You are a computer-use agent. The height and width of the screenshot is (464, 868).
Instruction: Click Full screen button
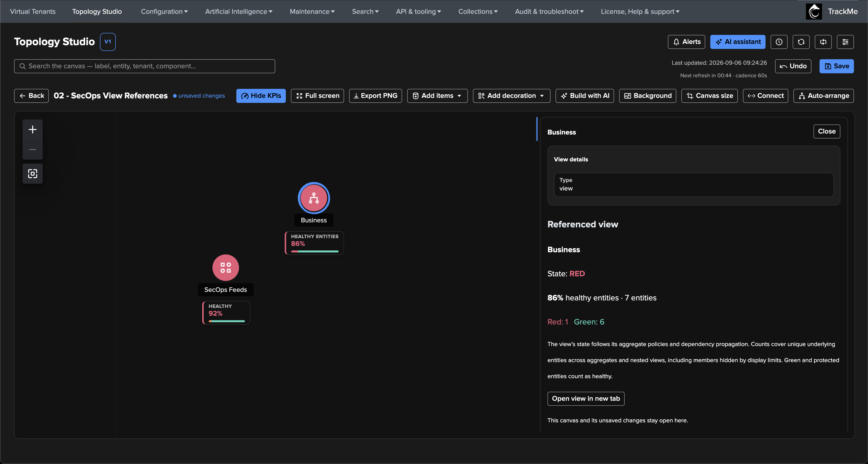click(317, 96)
